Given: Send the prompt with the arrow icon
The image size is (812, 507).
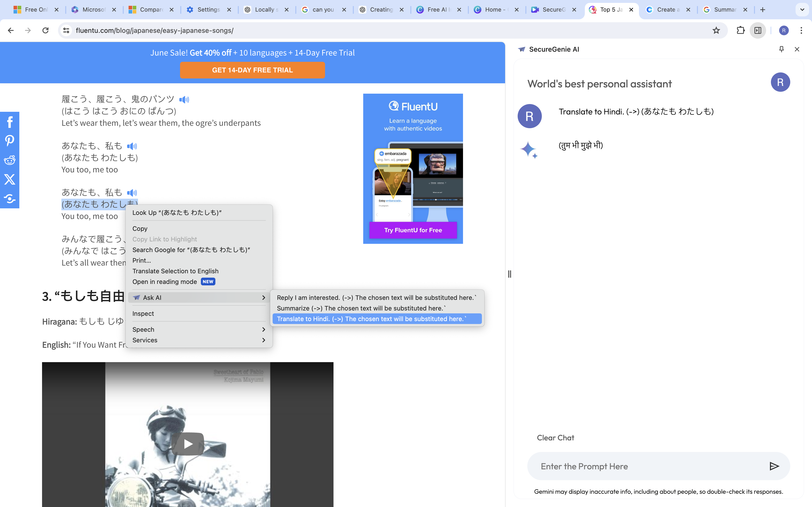Looking at the screenshot, I should [x=774, y=466].
